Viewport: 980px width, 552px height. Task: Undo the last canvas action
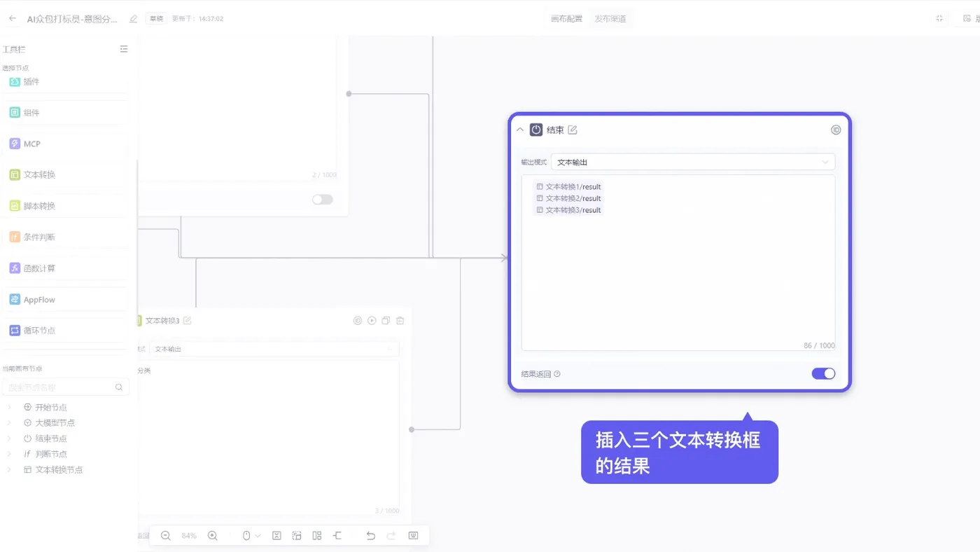[x=371, y=535]
